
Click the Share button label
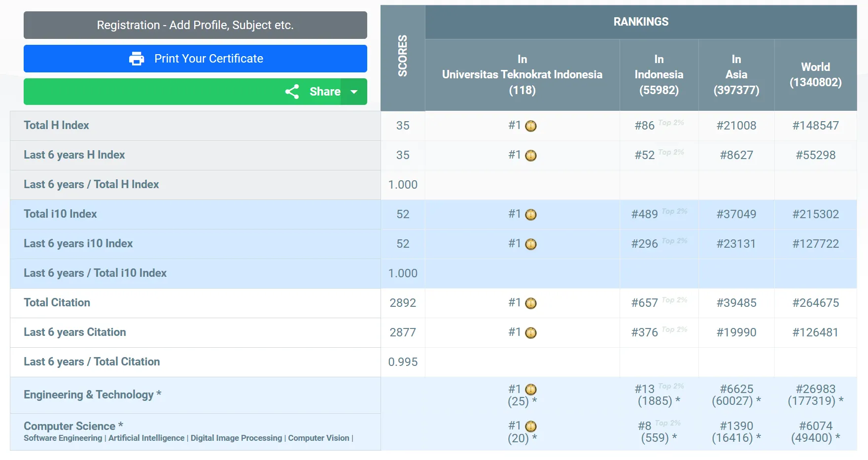(324, 92)
